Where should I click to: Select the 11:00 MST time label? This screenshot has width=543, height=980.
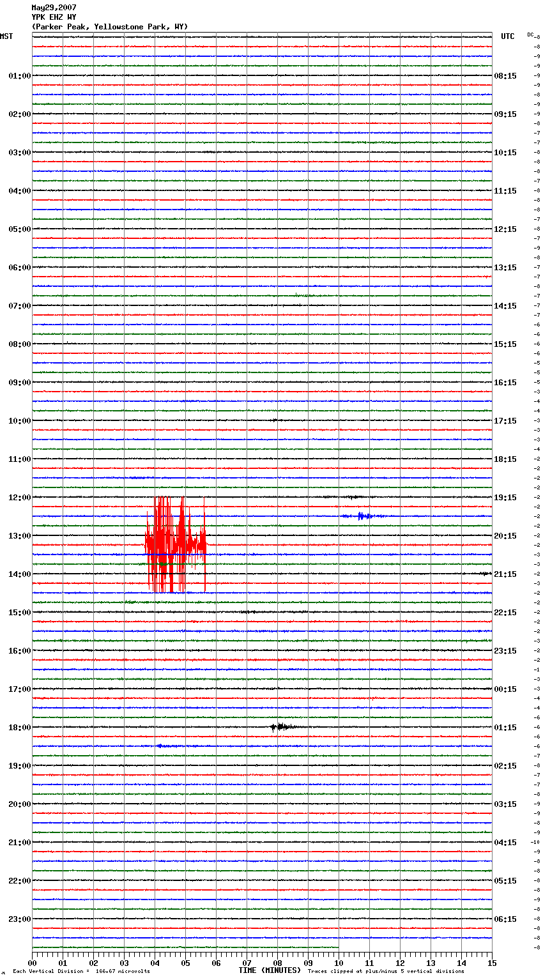[20, 459]
